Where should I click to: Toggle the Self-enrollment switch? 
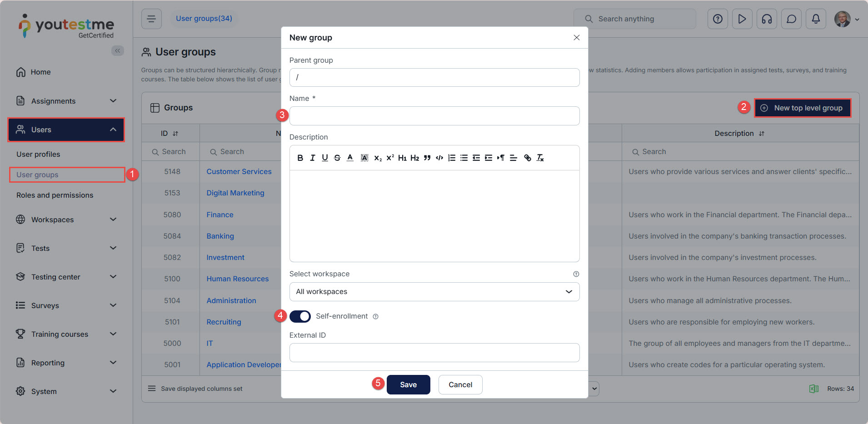point(300,316)
